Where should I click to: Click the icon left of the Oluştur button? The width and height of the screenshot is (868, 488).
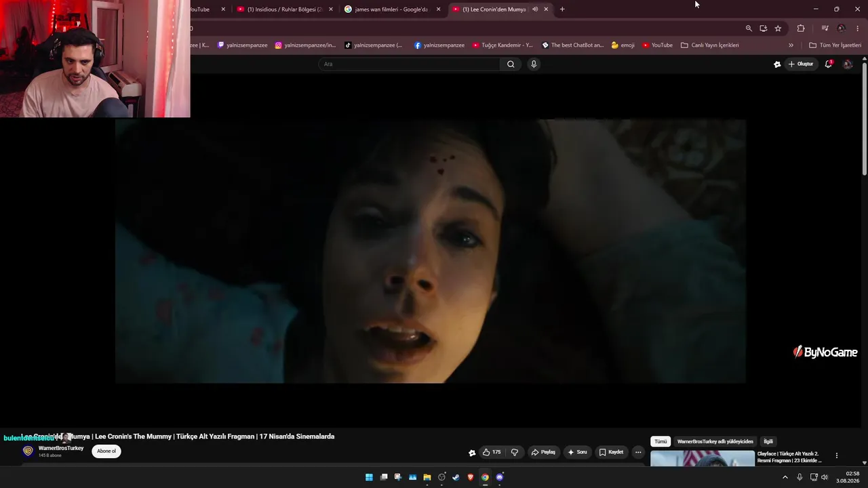click(x=777, y=64)
